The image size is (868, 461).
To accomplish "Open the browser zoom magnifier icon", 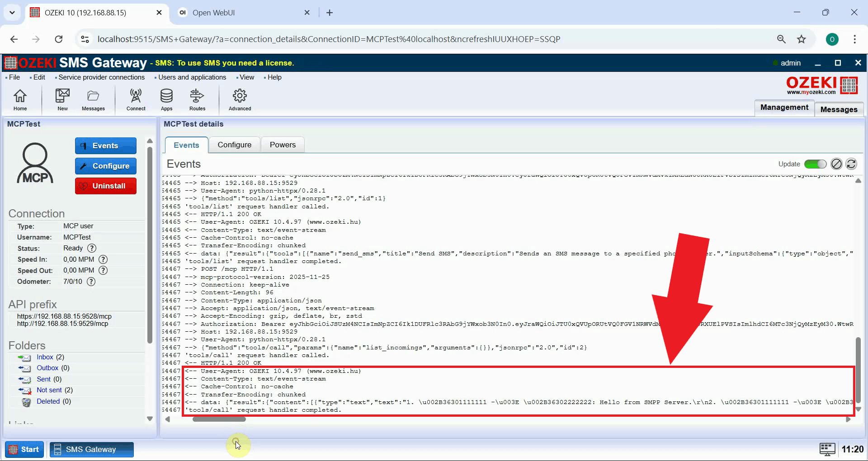I will pyautogui.click(x=781, y=39).
